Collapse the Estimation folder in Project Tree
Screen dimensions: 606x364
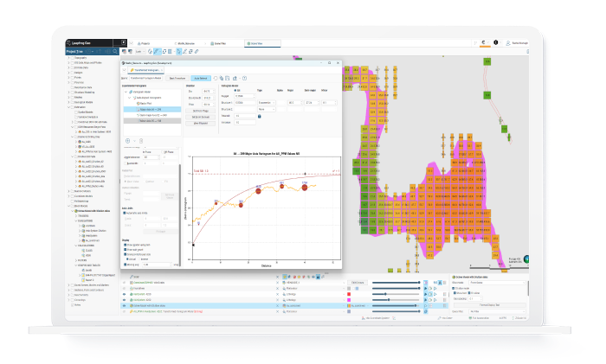[x=68, y=107]
